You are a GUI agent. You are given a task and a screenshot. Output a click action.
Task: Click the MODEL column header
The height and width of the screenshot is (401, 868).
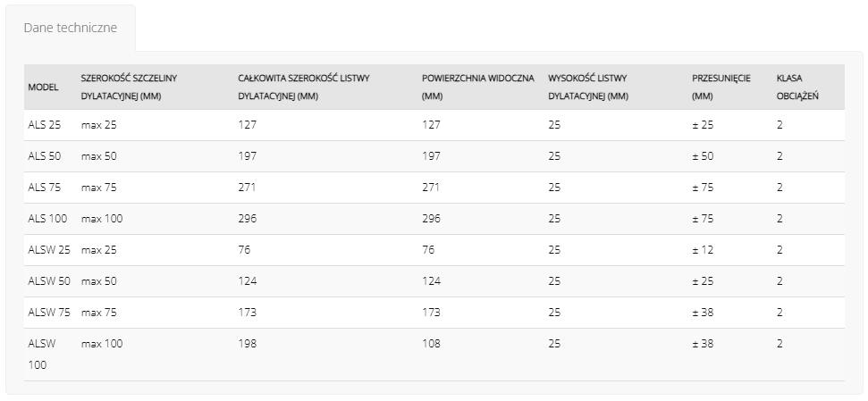tap(43, 88)
